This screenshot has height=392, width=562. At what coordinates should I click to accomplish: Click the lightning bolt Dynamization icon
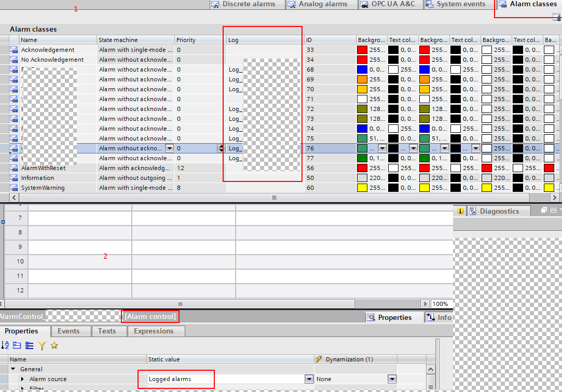tap(319, 359)
